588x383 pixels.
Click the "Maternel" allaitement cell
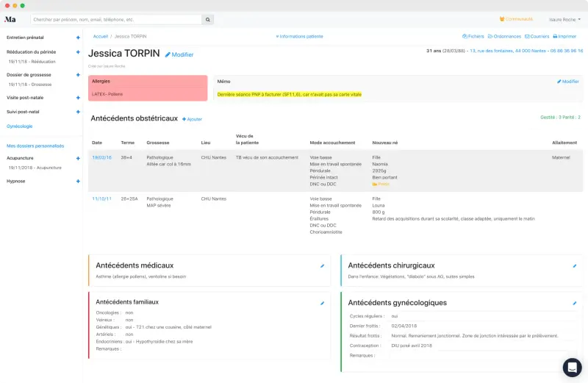tap(561, 157)
